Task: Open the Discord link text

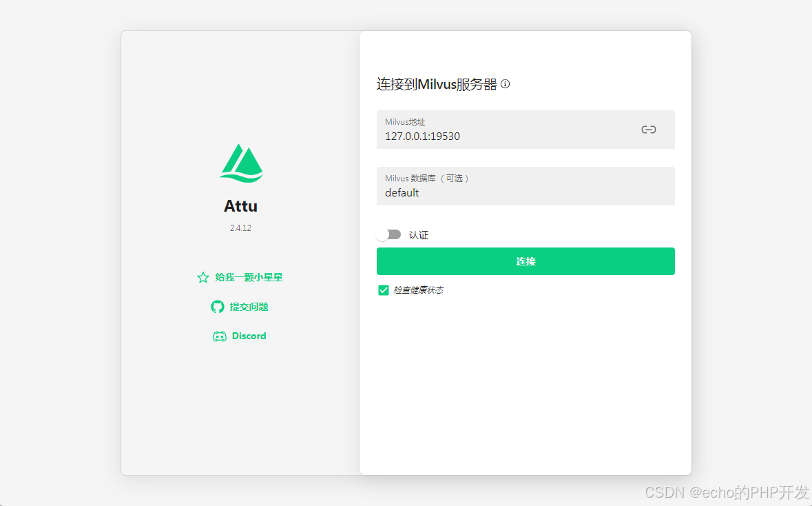Action: point(249,336)
